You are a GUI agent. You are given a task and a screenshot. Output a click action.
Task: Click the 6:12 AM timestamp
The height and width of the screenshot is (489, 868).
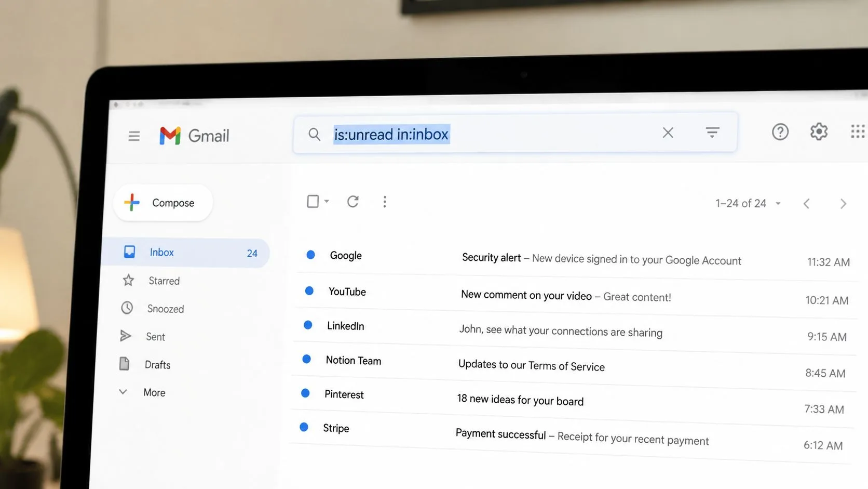coord(823,445)
